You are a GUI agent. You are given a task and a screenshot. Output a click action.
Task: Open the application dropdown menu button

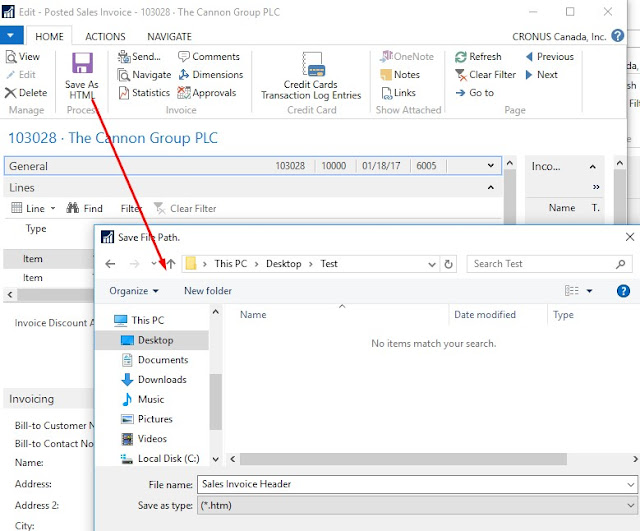click(11, 36)
